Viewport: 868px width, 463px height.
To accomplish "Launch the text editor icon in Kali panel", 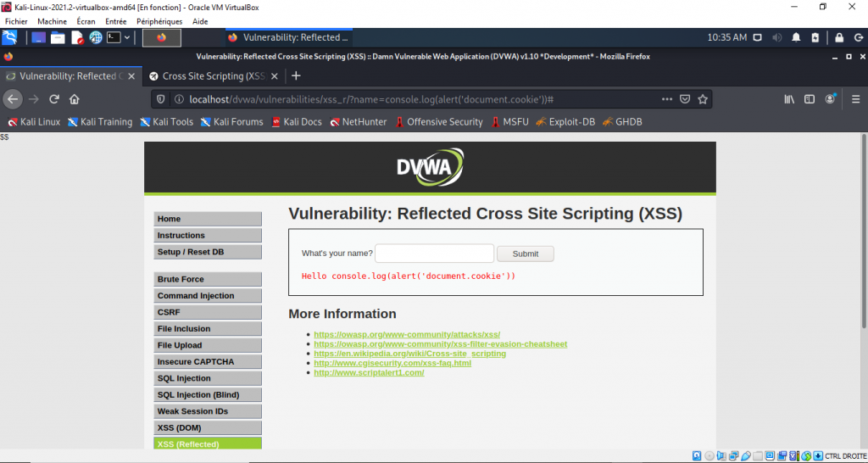I will coord(77,37).
